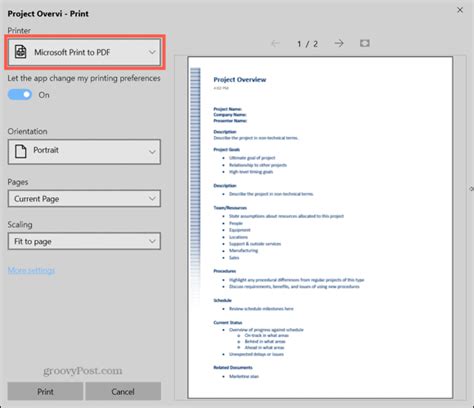Image resolution: width=474 pixels, height=408 pixels.
Task: Open the Printer dropdown showing Microsoft Print to PDF
Action: pos(84,52)
